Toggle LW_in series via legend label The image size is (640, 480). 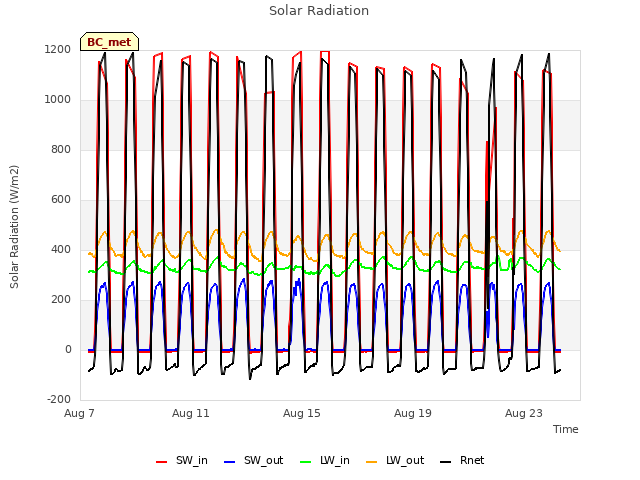(x=335, y=460)
